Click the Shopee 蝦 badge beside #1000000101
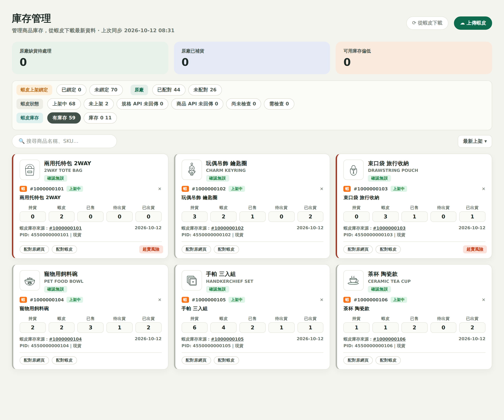The height and width of the screenshot is (420, 504). click(23, 189)
